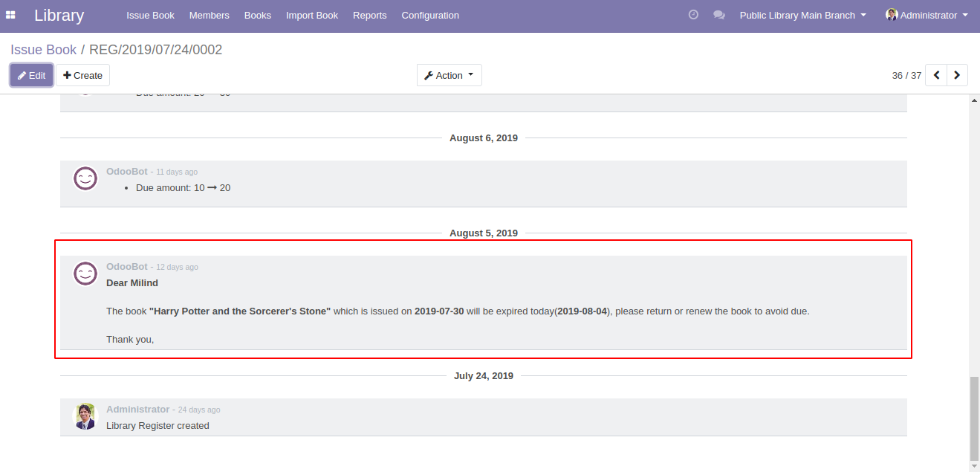980x472 pixels.
Task: Click the 36 / 37 pager counter
Action: click(906, 75)
